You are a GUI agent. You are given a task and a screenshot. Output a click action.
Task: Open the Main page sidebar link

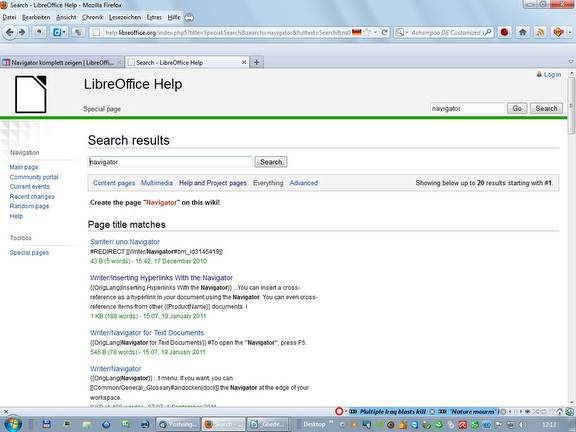tap(24, 167)
